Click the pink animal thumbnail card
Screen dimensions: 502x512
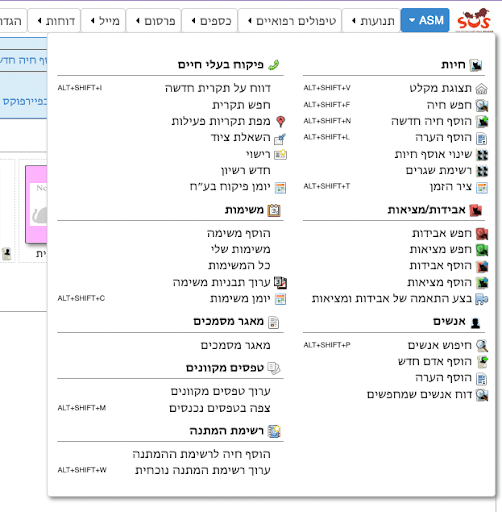[x=36, y=204]
